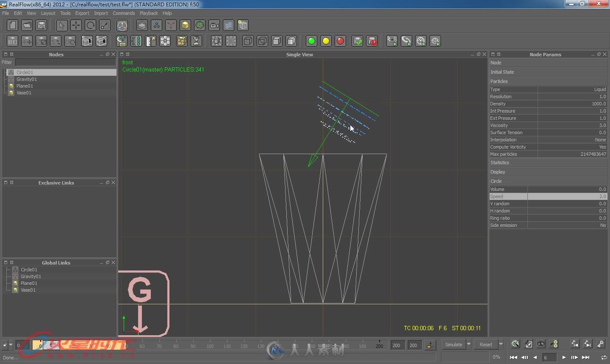The width and height of the screenshot is (610, 364).
Task: Click the New Project icon
Action: coord(13,25)
